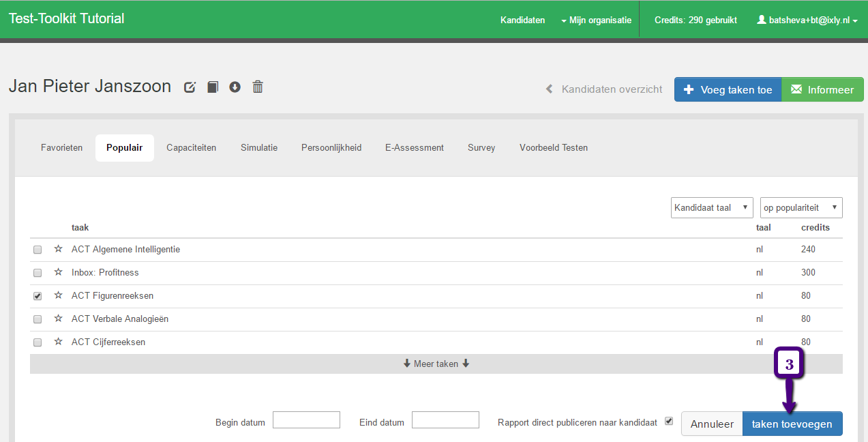Click the Credits: 290 gebruikt indicator
The image size is (868, 442).
coord(695,20)
